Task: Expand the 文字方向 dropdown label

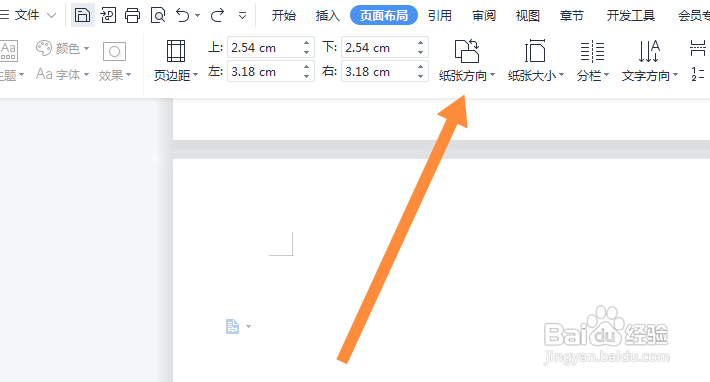Action: pos(650,75)
